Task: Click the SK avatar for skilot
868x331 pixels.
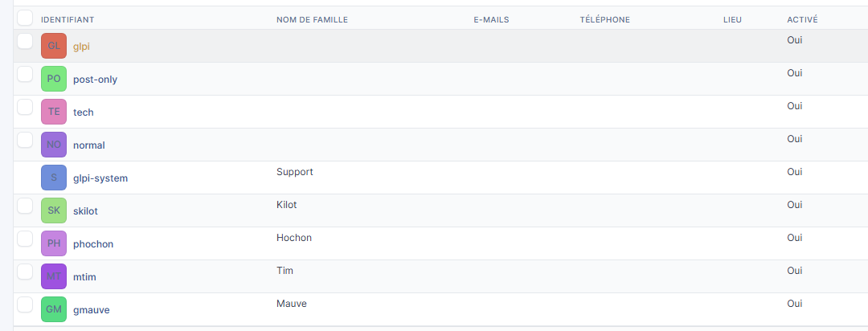Action: click(x=54, y=210)
